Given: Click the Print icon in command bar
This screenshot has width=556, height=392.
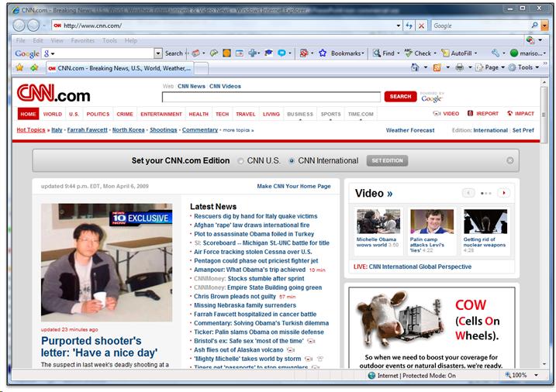Looking at the screenshot, I should click(x=459, y=67).
